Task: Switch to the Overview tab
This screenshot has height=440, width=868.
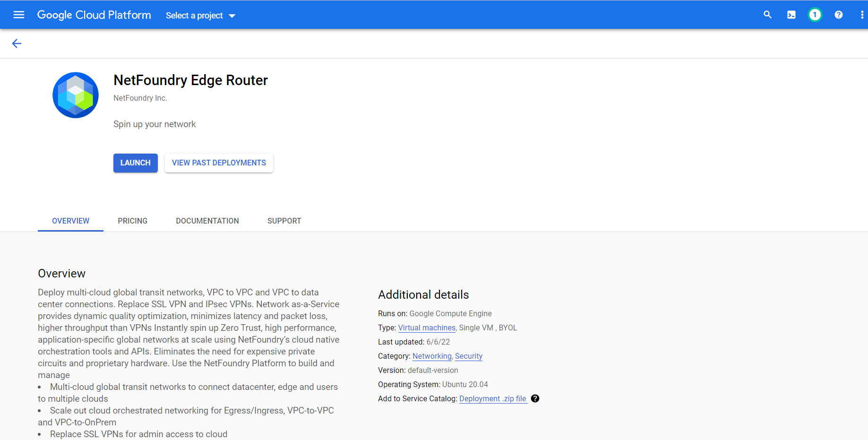Action: click(x=70, y=221)
